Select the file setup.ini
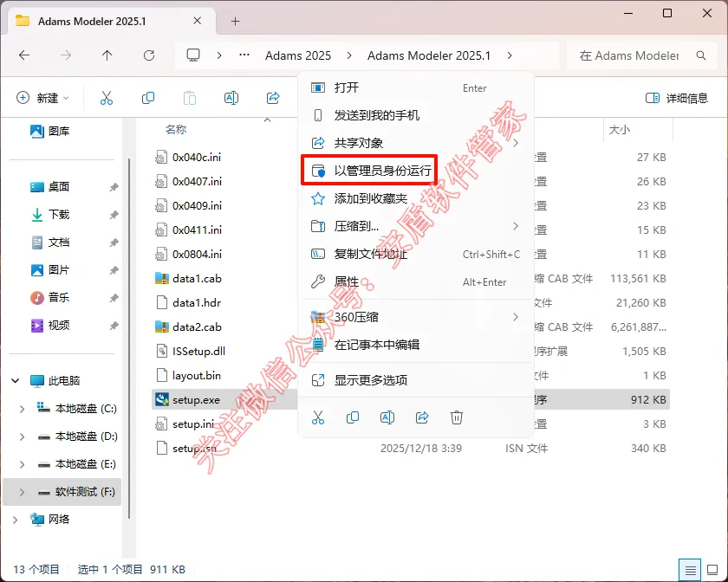This screenshot has width=728, height=582. (193, 424)
